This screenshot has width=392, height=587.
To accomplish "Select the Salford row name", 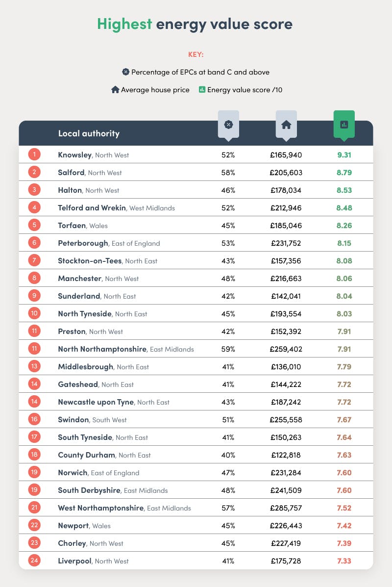I will 71,173.
